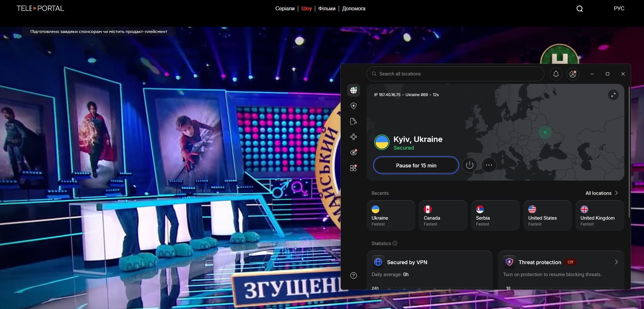Click IP 187.40.16.75 text
The width and height of the screenshot is (644, 309).
click(387, 95)
